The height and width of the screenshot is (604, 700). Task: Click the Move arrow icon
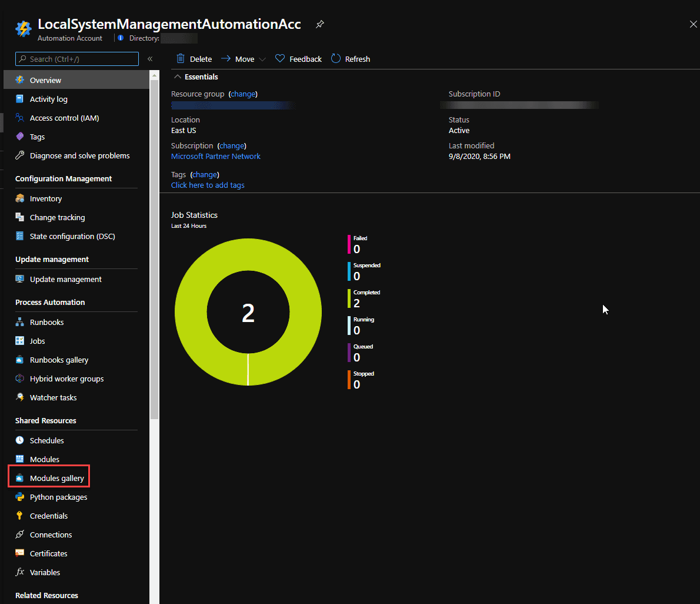click(x=226, y=58)
